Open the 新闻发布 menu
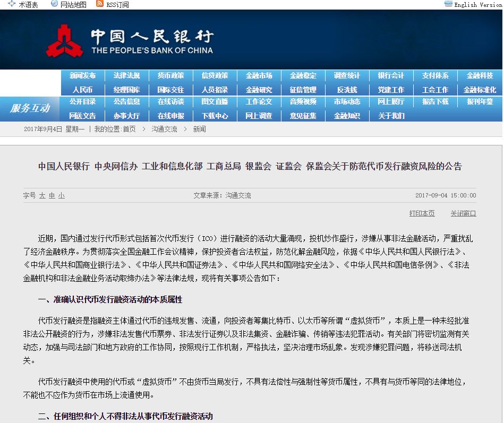The image size is (504, 423). 83,75
